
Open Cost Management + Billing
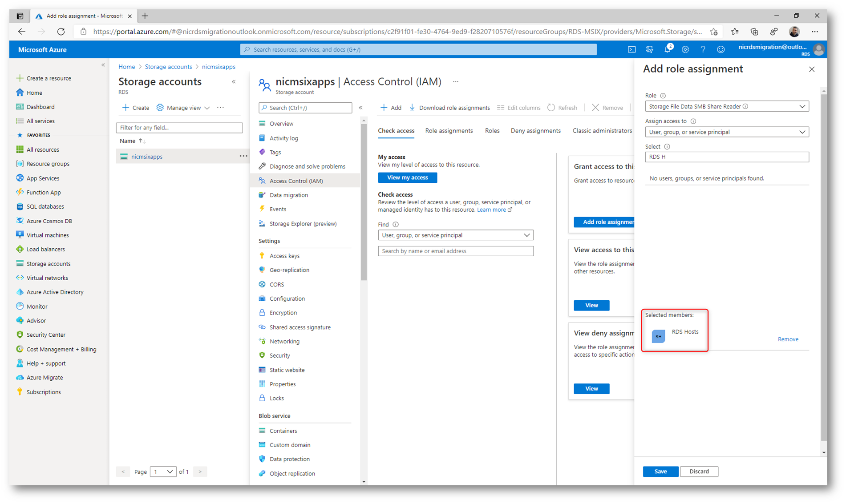pos(57,349)
